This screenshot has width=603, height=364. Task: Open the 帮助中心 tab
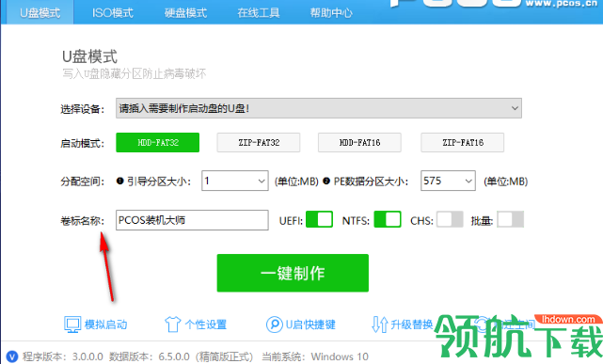[x=331, y=12]
